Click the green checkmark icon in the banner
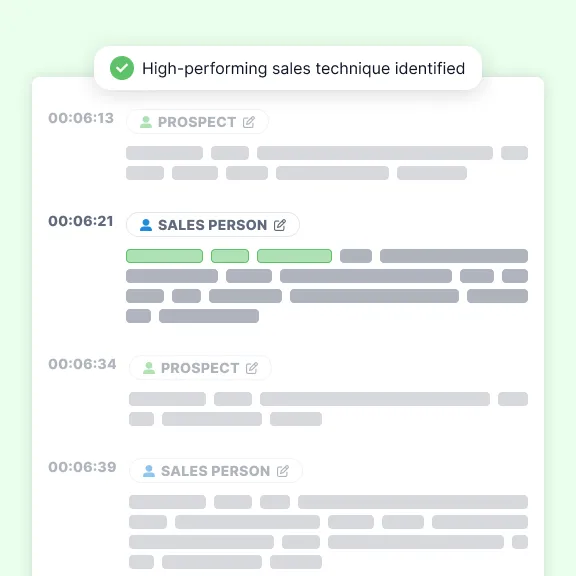The height and width of the screenshot is (576, 576). point(122,68)
